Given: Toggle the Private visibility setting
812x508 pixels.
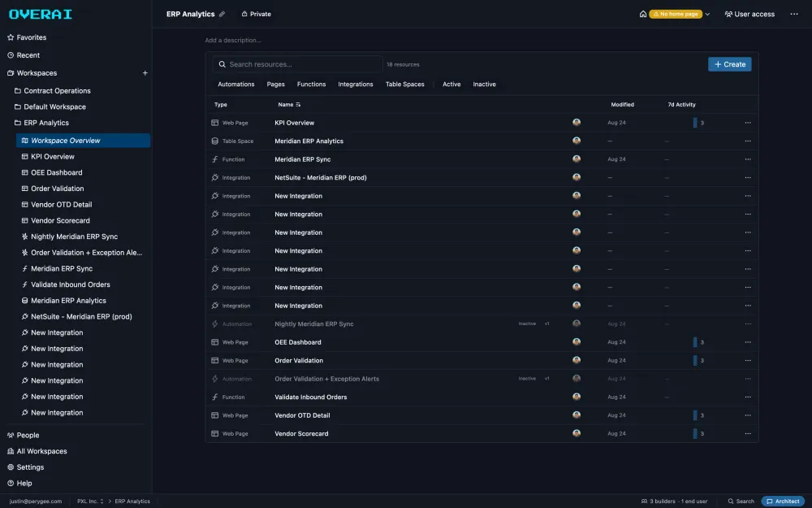Looking at the screenshot, I should tap(257, 14).
